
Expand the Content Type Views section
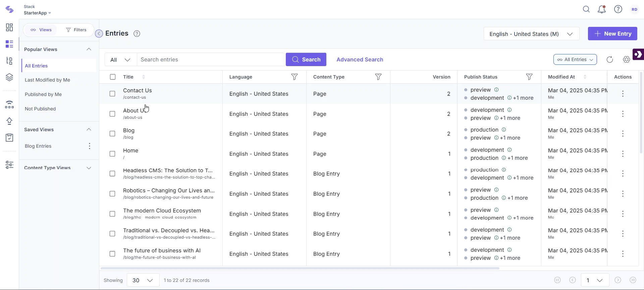pos(89,168)
